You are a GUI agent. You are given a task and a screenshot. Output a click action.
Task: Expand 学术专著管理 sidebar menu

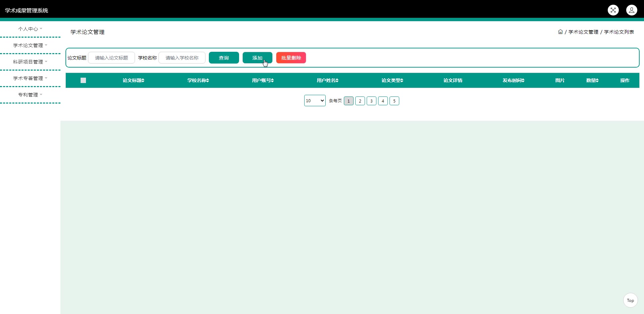tap(30, 78)
